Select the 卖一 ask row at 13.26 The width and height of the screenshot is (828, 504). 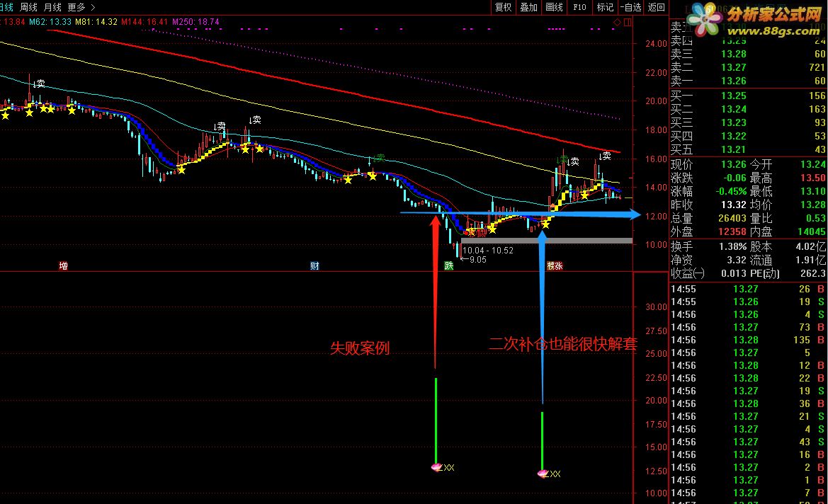(x=748, y=81)
